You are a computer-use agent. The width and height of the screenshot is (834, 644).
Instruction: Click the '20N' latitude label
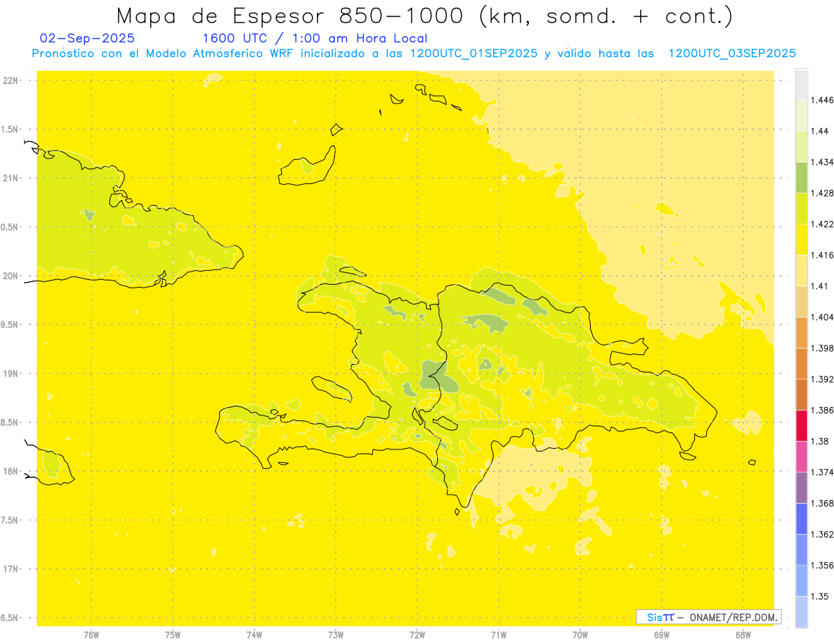pos(10,276)
